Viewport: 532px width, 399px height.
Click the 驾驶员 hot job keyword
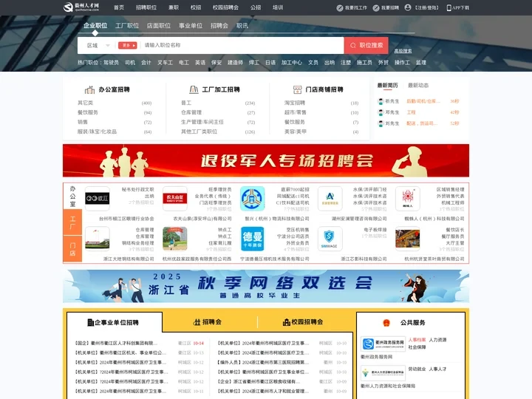[x=111, y=62]
